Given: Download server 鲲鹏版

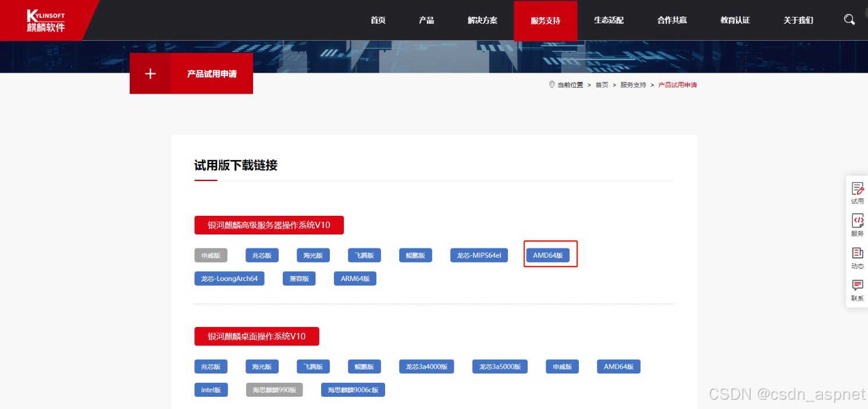Looking at the screenshot, I should coord(415,255).
